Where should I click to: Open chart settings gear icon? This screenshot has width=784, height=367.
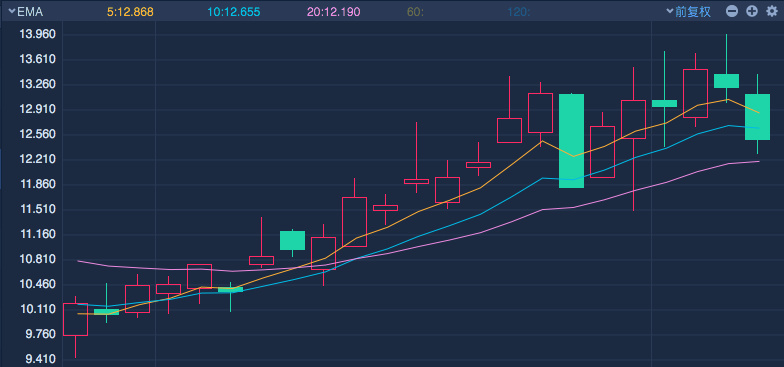coord(772,12)
